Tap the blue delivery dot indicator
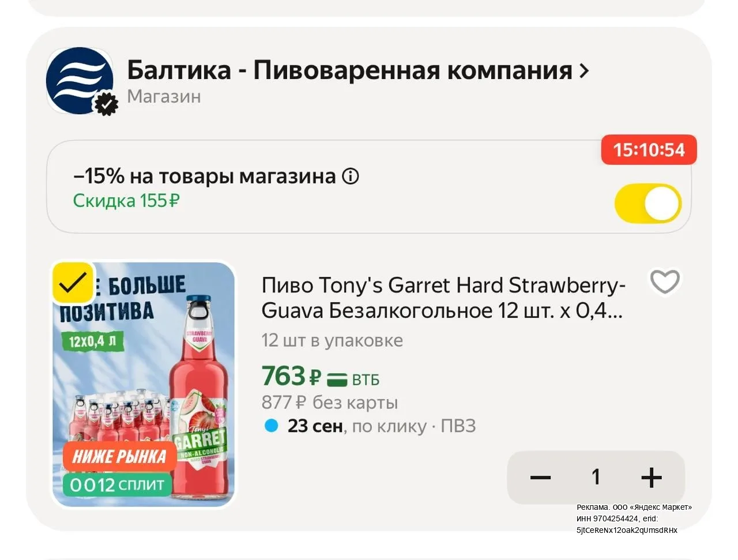 271,426
